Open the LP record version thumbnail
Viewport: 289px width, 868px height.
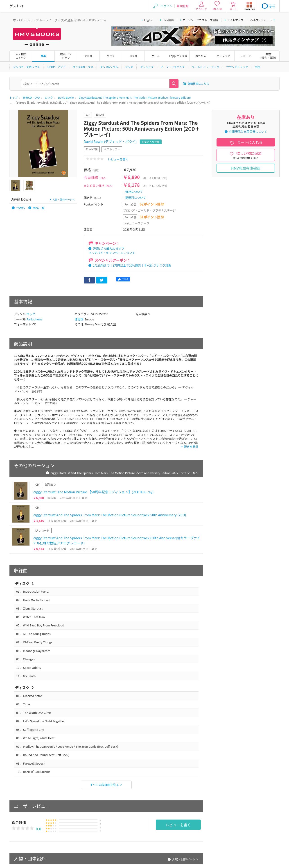(x=20, y=537)
